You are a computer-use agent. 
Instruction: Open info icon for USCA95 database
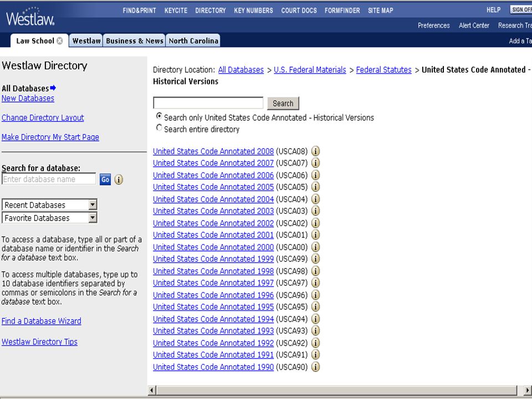click(315, 306)
